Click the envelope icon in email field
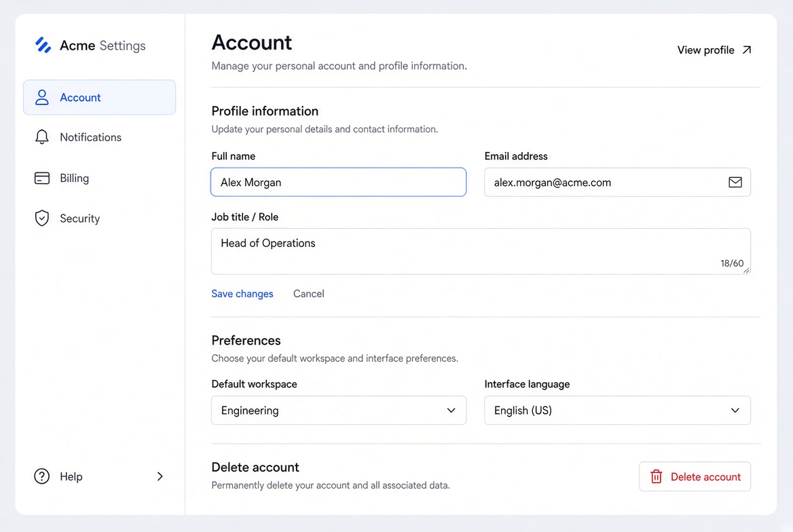793x532 pixels. [x=735, y=182]
